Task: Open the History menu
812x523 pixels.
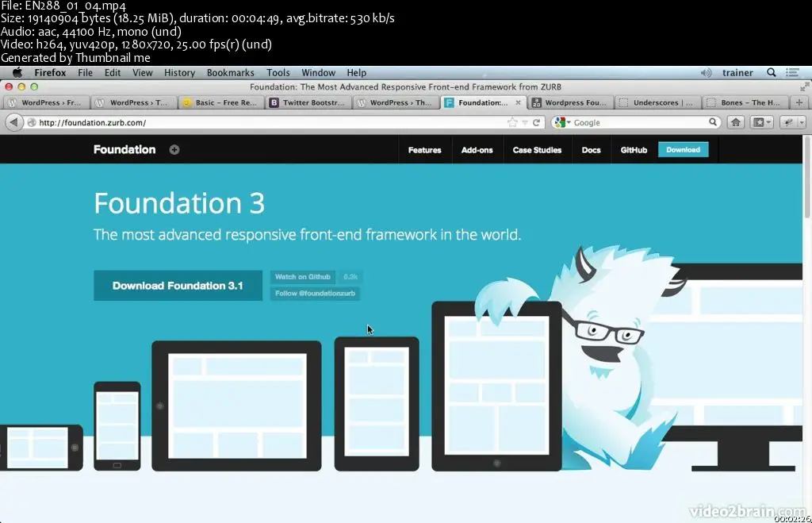Action: click(179, 72)
